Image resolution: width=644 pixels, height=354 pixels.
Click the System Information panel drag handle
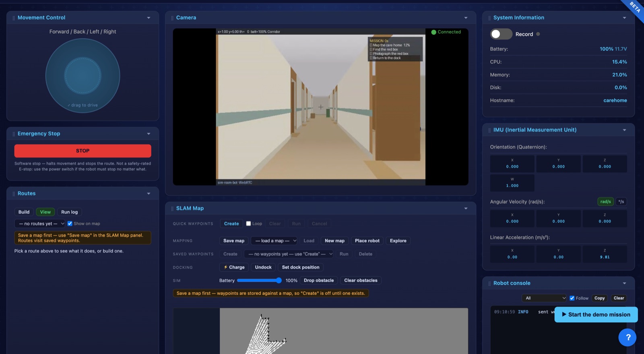pyautogui.click(x=489, y=18)
